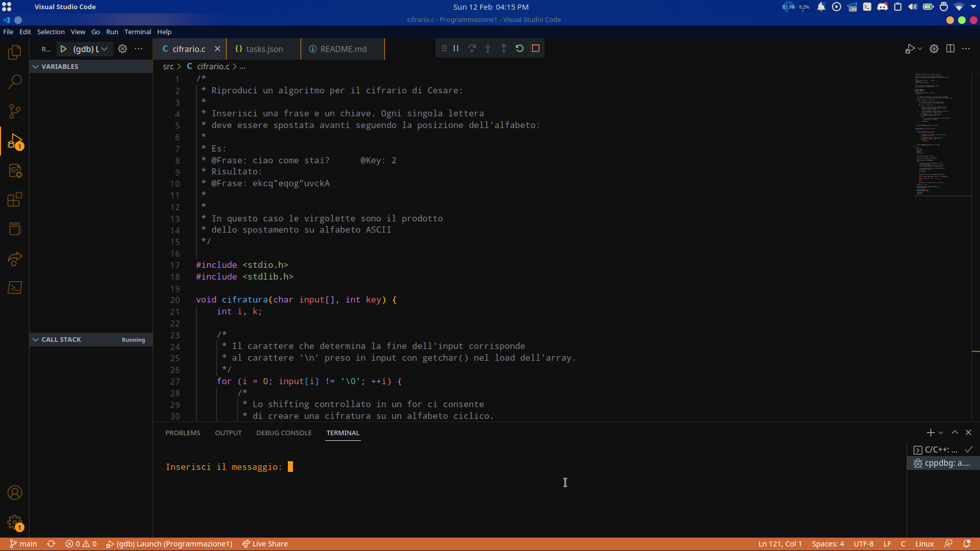The height and width of the screenshot is (551, 980).
Task: Open errors and warnings count in status bar
Action: tap(81, 544)
